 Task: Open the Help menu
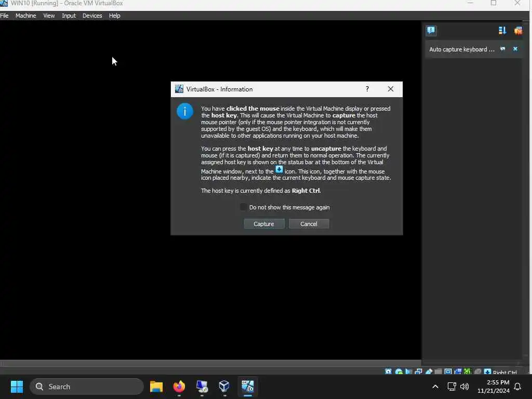point(115,16)
